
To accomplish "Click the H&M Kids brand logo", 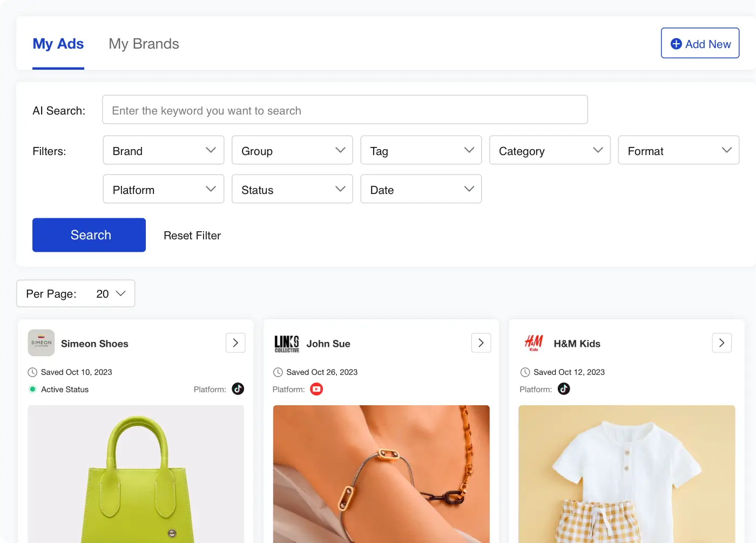I will click(534, 343).
